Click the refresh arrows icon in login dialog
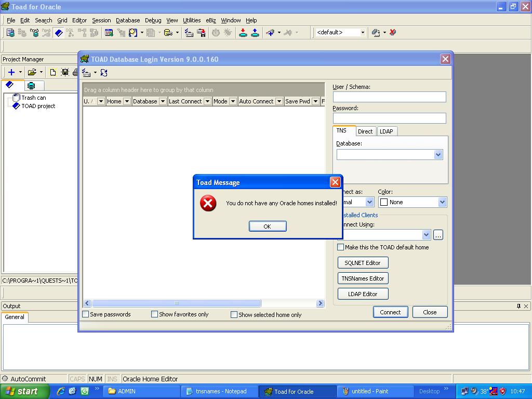Screen dimensions: 532x399 pyautogui.click(x=104, y=73)
